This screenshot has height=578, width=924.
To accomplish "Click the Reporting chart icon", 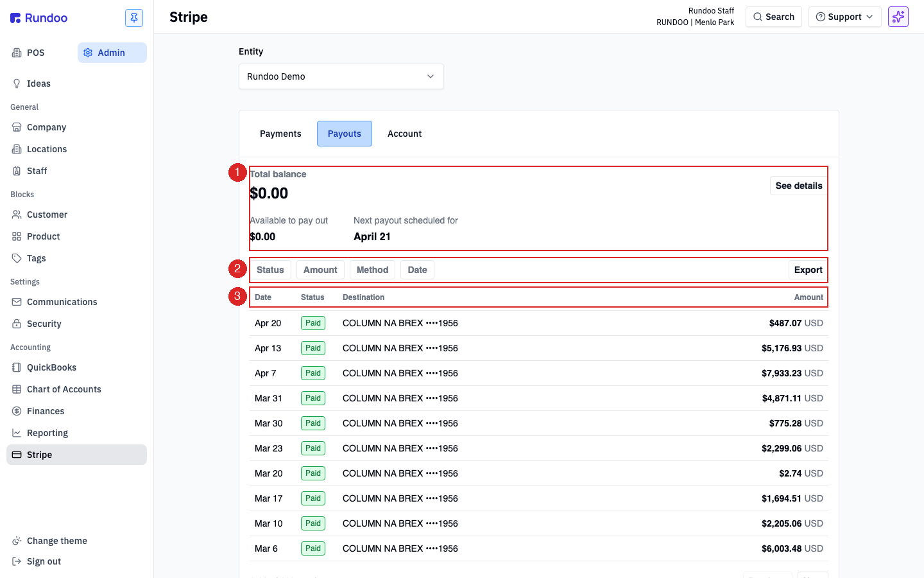I will coord(17,433).
